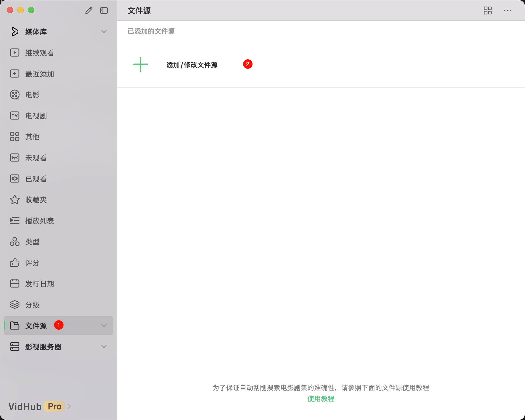
Task: Click the grid layout icon in the toolbar
Action: click(x=488, y=10)
